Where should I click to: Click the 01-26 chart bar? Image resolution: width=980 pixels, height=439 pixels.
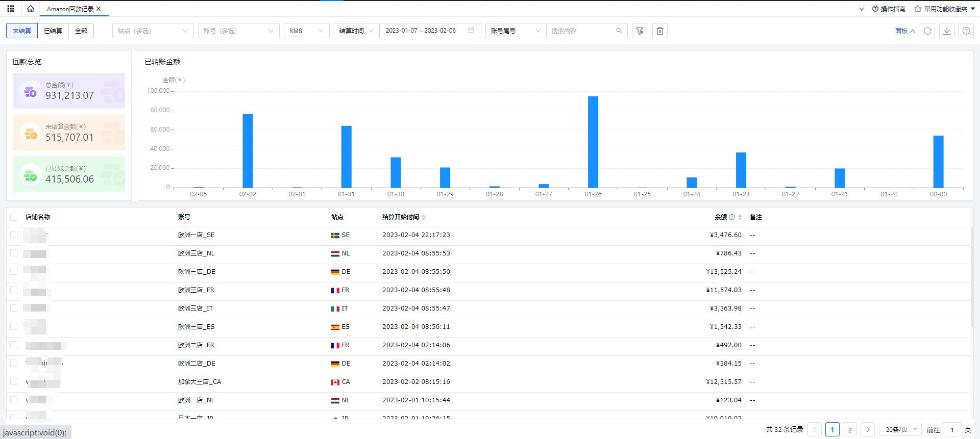pos(593,142)
